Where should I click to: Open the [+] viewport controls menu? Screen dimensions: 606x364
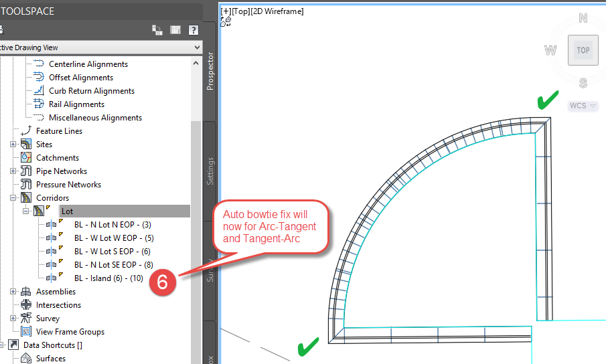click(x=226, y=11)
